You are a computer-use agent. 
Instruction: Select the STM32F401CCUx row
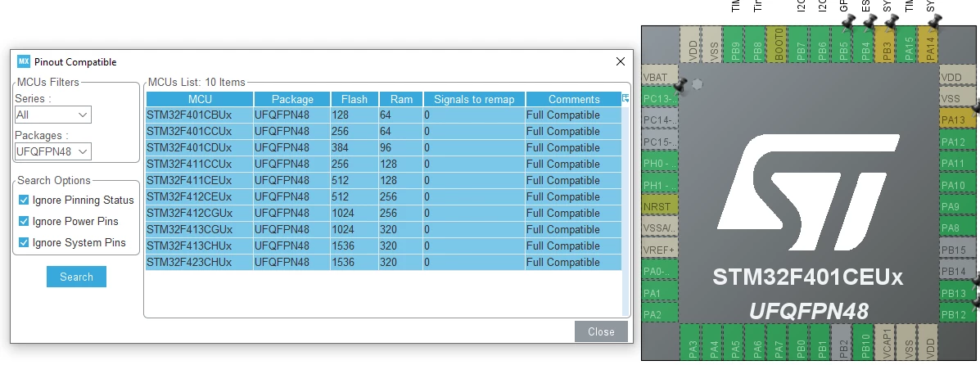(384, 131)
